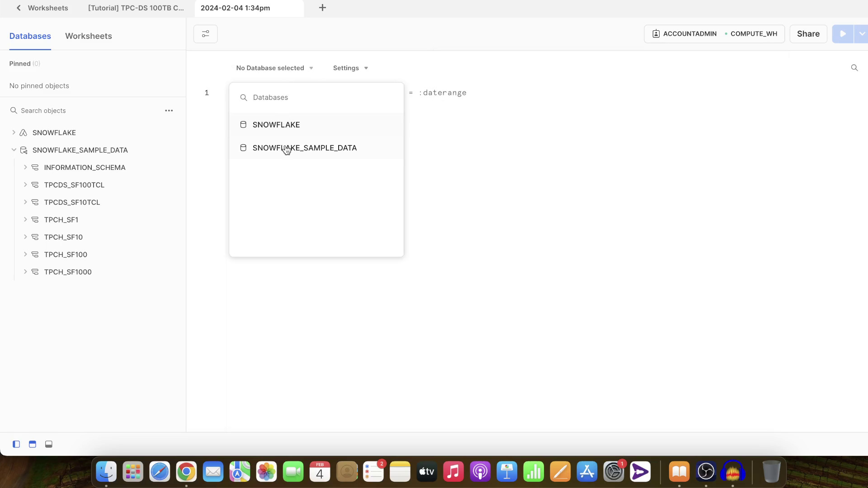The image size is (868, 488).
Task: Open ACCOUNTADMIN role and warehouse selector
Action: [714, 34]
